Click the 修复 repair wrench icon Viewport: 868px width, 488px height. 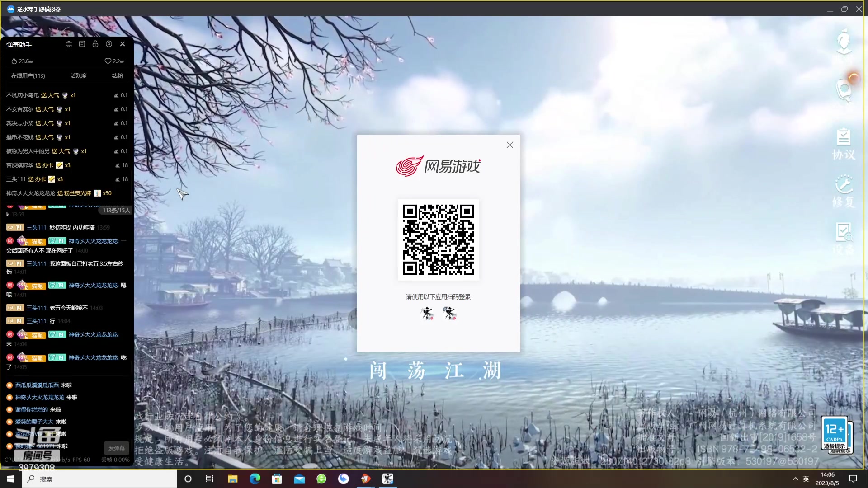pos(844,191)
